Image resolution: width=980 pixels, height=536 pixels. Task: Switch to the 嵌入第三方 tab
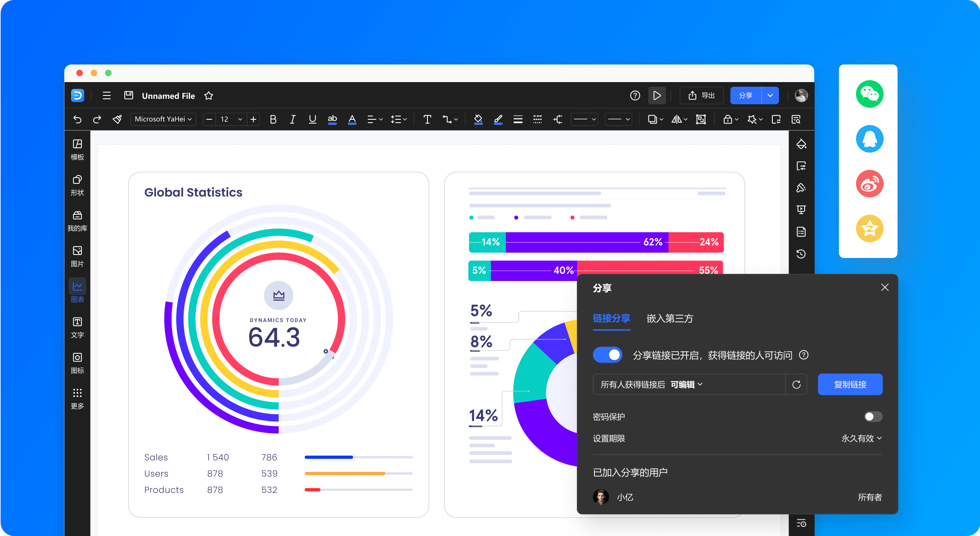pos(670,319)
